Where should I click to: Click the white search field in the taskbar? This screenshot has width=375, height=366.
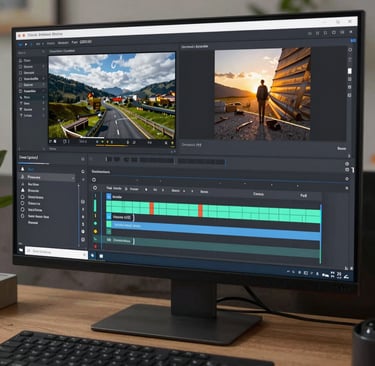pyautogui.click(x=56, y=252)
